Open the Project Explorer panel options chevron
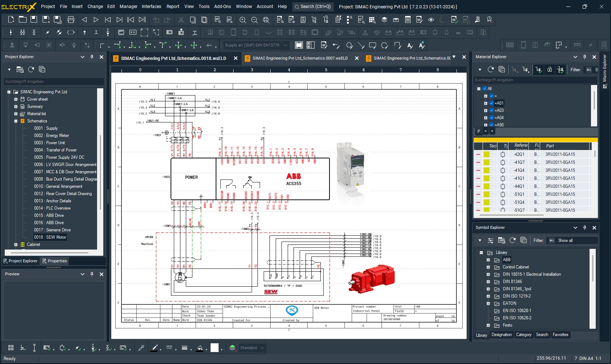Viewport: 611px width, 364px height. coord(83,57)
